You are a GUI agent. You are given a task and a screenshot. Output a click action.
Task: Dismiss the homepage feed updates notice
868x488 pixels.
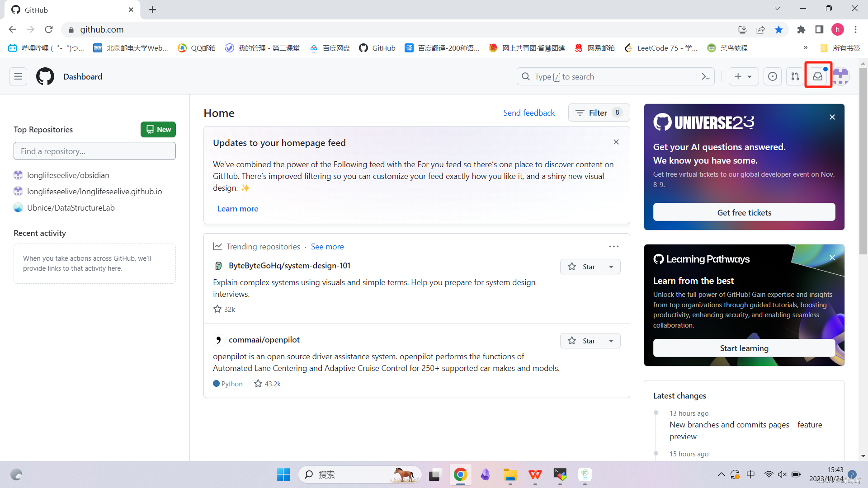point(616,142)
